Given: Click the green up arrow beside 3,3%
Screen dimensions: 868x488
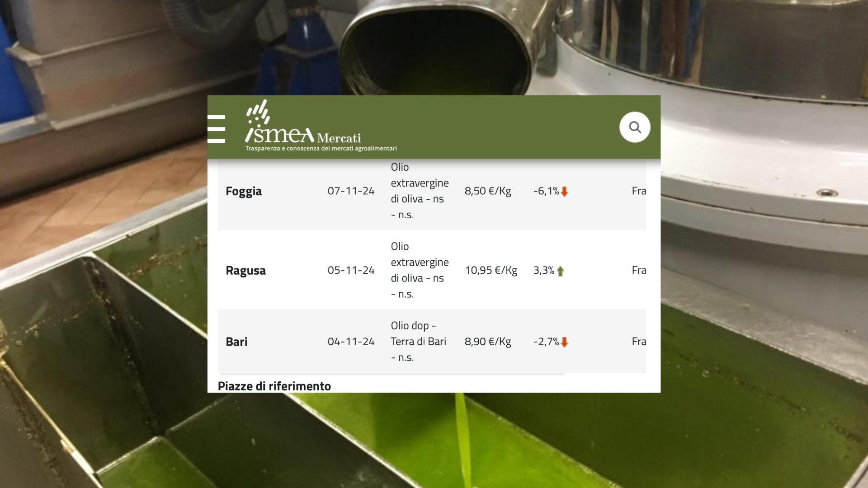Looking at the screenshot, I should click(x=561, y=271).
